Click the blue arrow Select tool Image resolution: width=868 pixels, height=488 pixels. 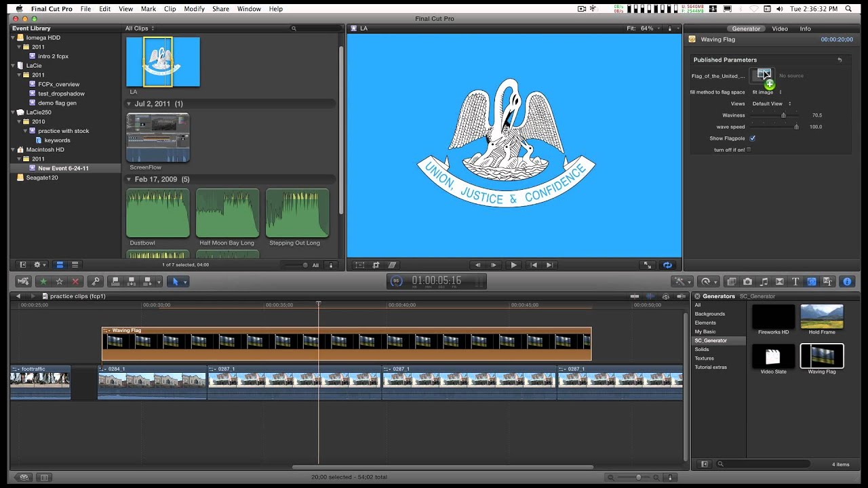pyautogui.click(x=175, y=281)
